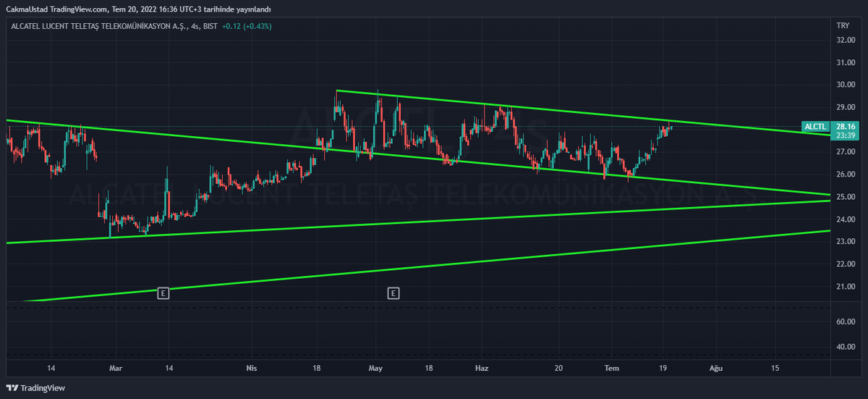Image resolution: width=868 pixels, height=399 pixels.
Task: Open the earnings E marker near March 14
Action: tap(163, 293)
